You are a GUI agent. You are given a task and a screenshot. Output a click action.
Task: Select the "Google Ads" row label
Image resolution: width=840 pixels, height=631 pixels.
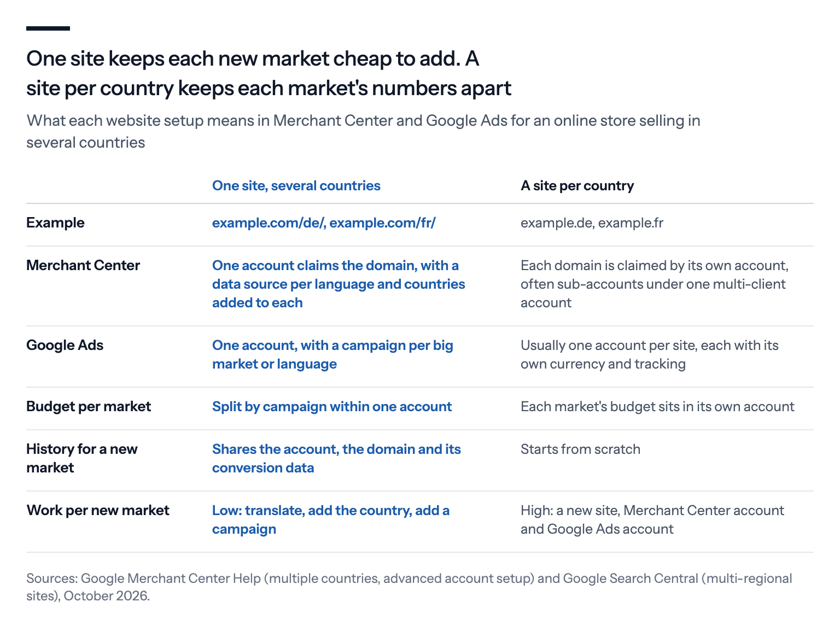click(x=65, y=345)
